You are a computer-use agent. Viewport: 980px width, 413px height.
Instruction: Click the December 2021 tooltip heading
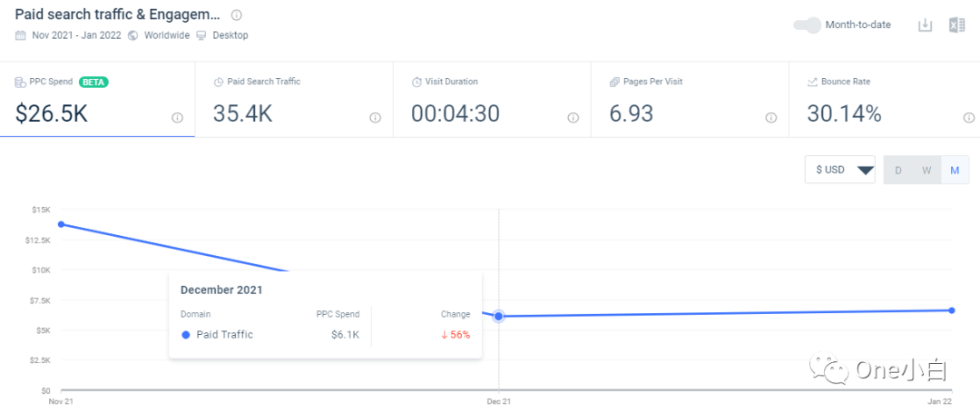click(x=221, y=290)
